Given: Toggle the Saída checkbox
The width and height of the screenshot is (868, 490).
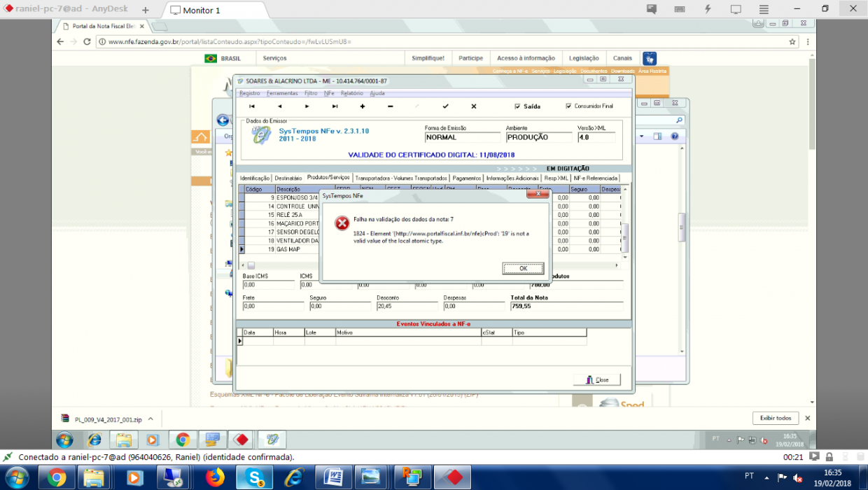Looking at the screenshot, I should 517,106.
